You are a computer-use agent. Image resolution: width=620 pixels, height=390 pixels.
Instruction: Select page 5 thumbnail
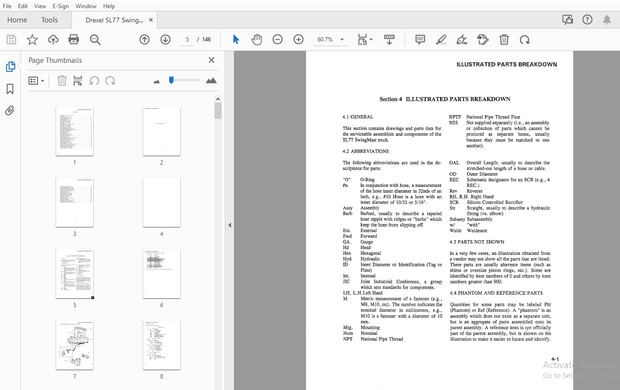(75, 274)
